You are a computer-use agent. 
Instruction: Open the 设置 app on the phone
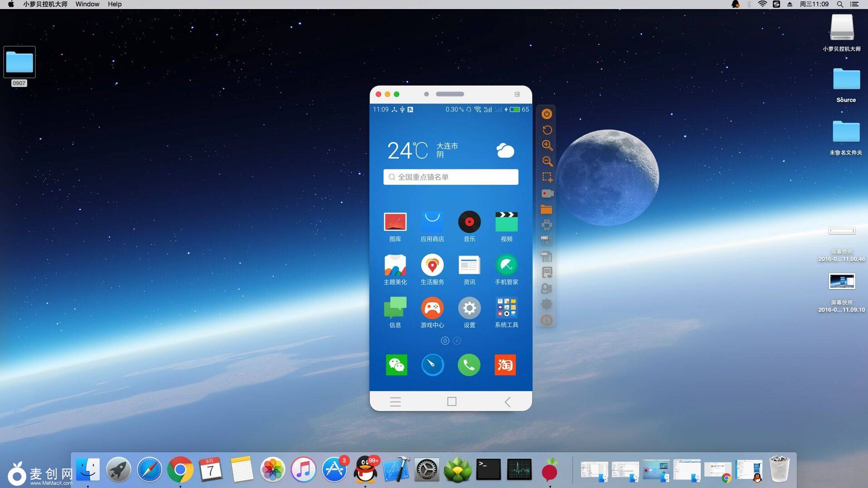469,309
